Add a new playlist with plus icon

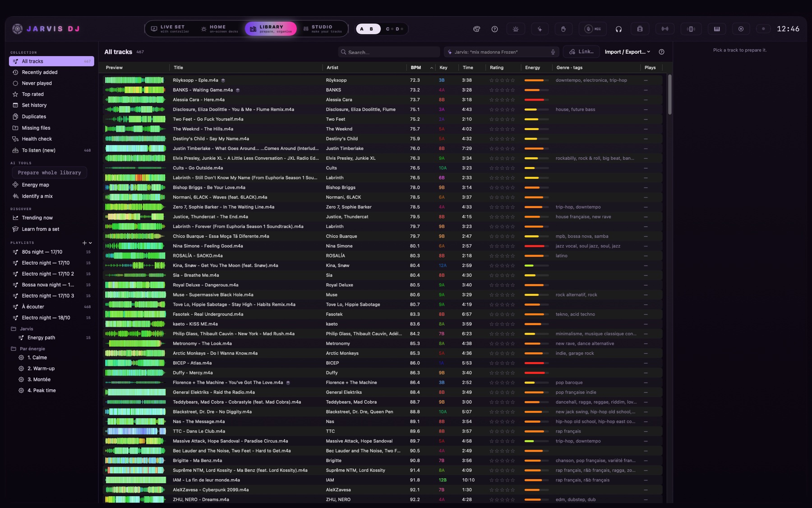[x=84, y=243]
